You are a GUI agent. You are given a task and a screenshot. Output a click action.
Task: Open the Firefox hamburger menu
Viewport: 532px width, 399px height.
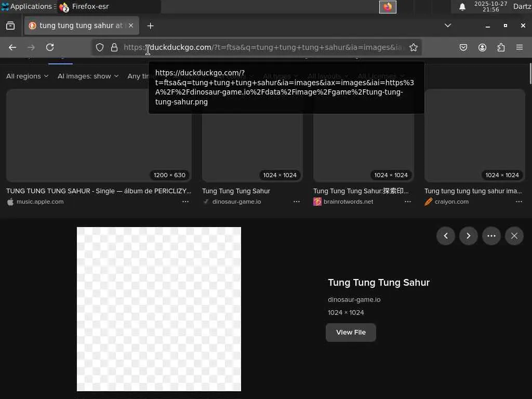click(x=520, y=47)
